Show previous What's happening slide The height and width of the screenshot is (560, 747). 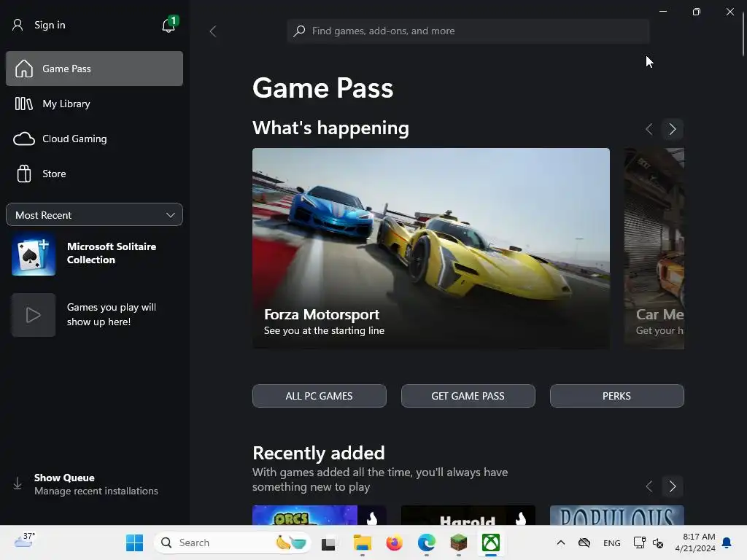tap(649, 129)
